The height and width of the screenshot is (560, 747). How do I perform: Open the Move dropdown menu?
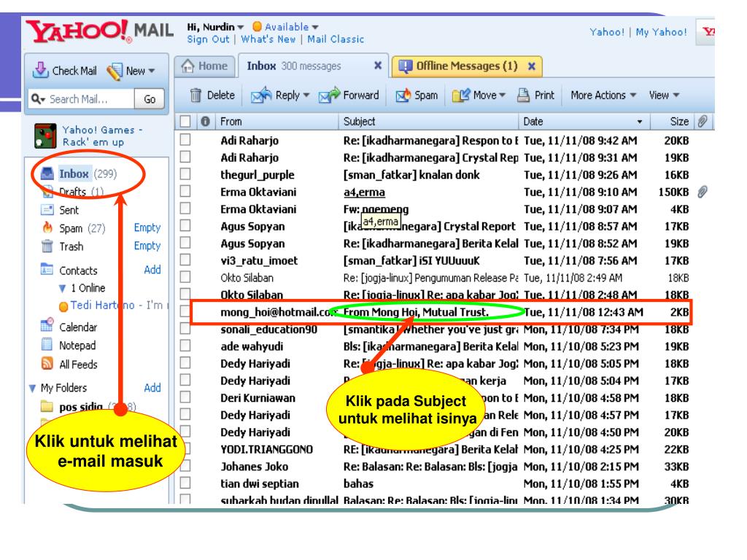[x=502, y=96]
